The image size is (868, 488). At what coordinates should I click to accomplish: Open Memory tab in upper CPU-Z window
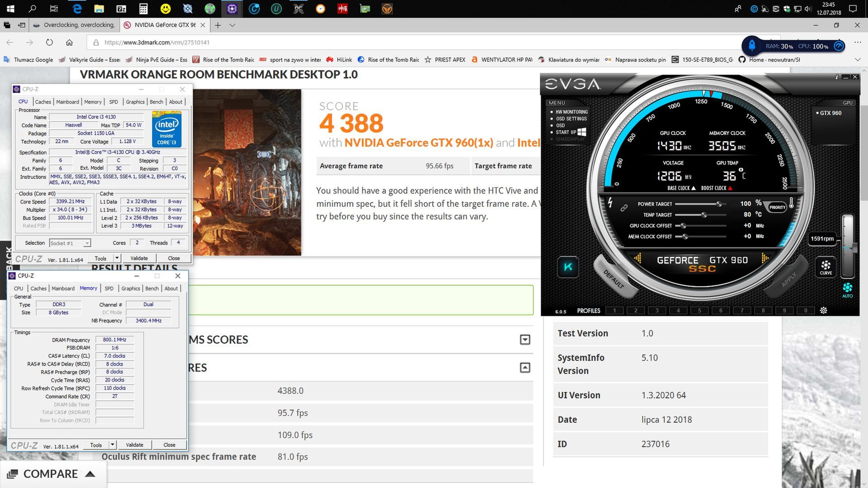93,102
